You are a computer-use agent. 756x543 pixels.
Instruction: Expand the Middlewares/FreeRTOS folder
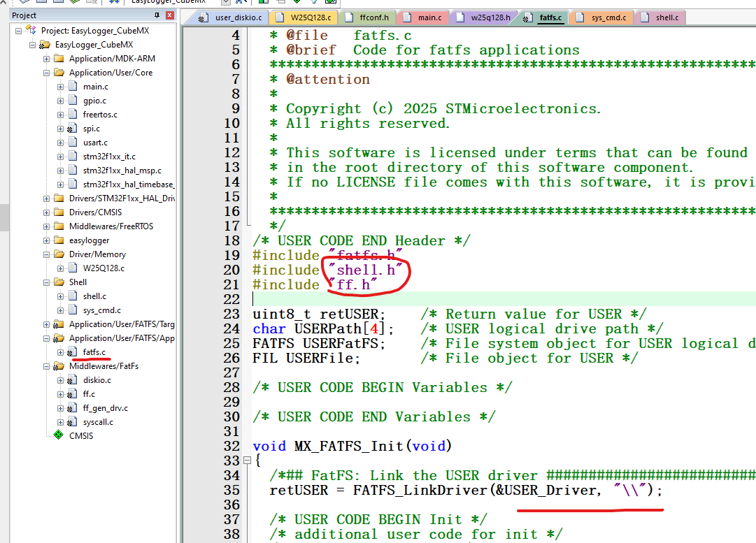click(46, 226)
